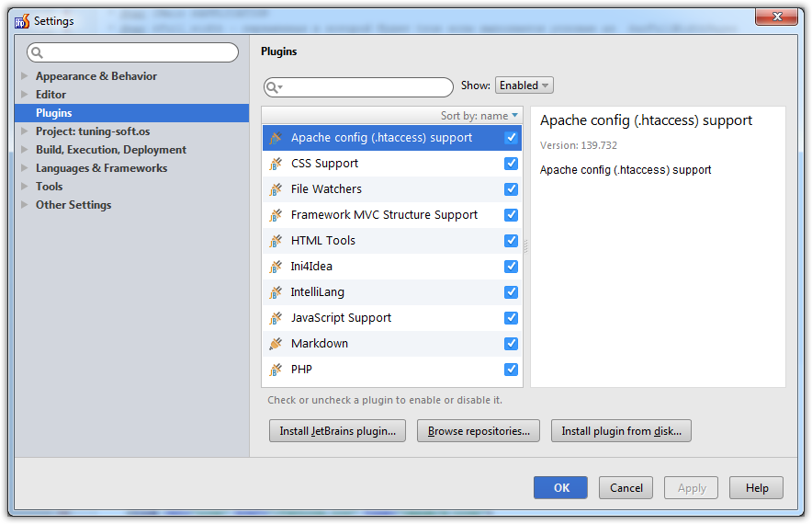Open the Show Enabled dropdown

(x=524, y=85)
